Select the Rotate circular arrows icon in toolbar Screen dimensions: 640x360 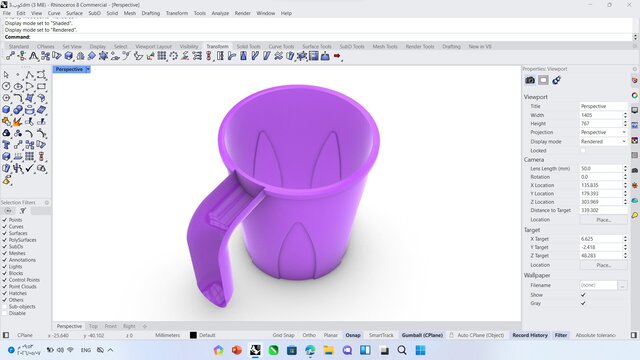(174, 56)
